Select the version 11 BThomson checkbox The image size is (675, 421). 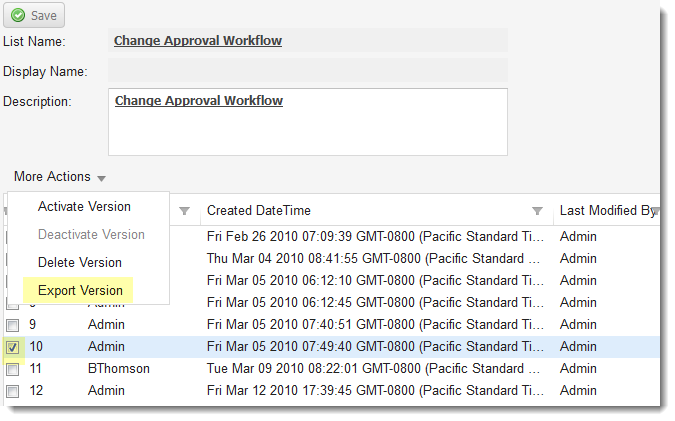click(13, 369)
